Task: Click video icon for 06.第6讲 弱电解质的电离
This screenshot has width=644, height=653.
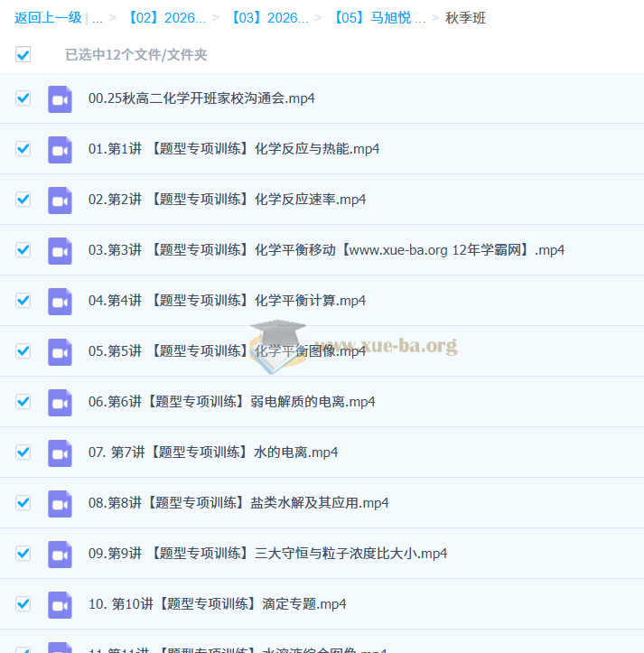Action: [60, 402]
